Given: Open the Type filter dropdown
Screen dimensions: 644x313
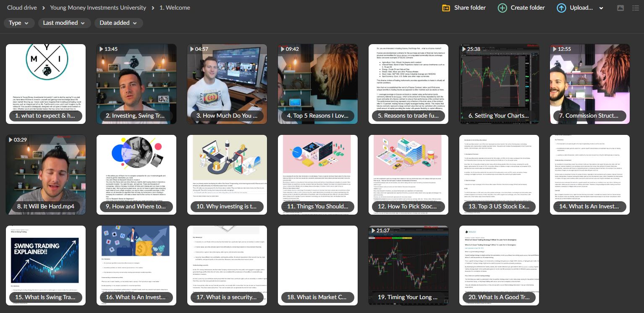Looking at the screenshot, I should tap(19, 23).
